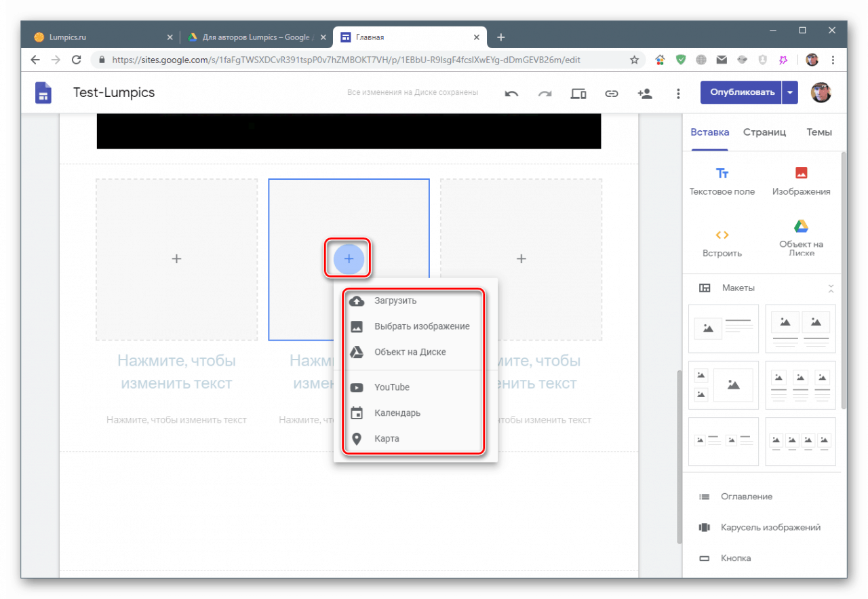Pick the four images with captions layout
868x599 pixels.
tap(800, 442)
